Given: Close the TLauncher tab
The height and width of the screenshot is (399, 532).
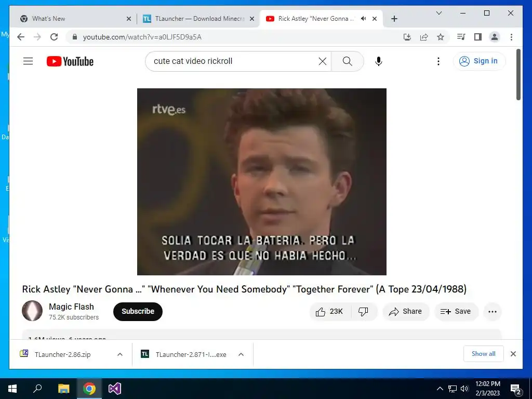Looking at the screenshot, I should click(252, 19).
